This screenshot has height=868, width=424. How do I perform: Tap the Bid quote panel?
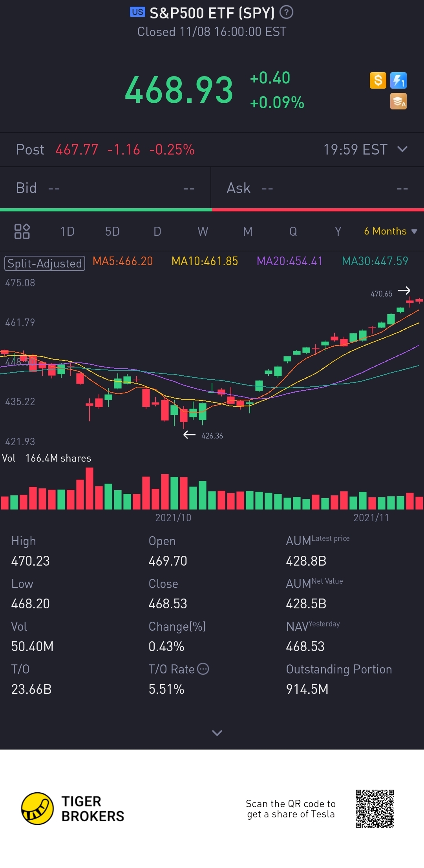[105, 188]
